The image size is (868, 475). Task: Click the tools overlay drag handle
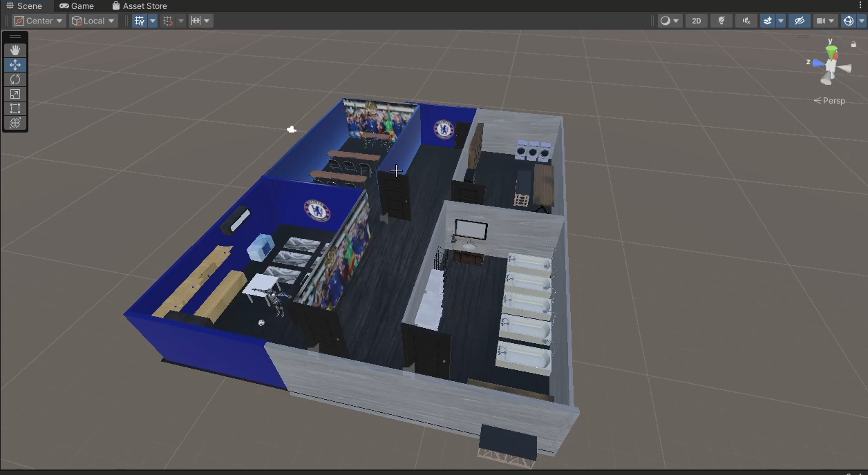(x=15, y=37)
